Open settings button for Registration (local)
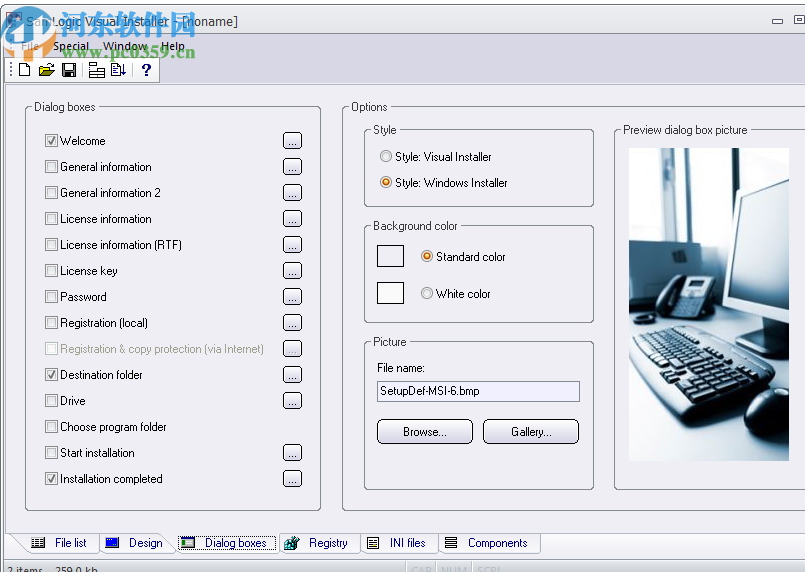The height and width of the screenshot is (572, 805). coord(292,323)
